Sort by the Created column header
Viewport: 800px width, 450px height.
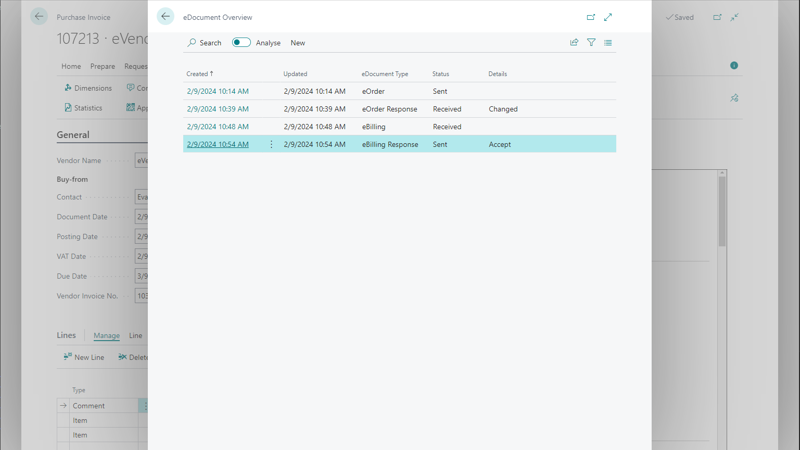pos(198,74)
